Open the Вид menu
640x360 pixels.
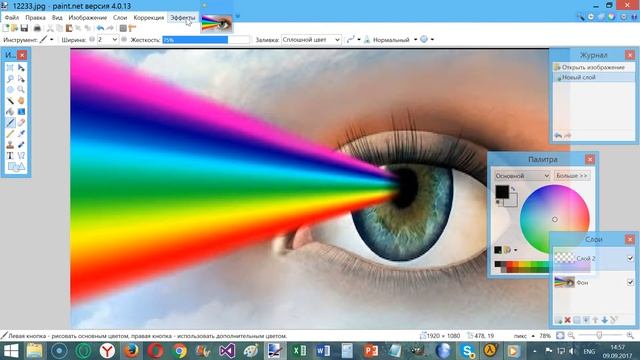click(57, 18)
